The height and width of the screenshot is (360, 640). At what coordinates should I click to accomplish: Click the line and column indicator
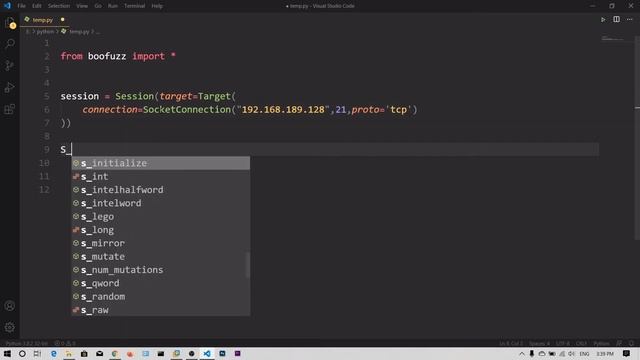coord(511,343)
